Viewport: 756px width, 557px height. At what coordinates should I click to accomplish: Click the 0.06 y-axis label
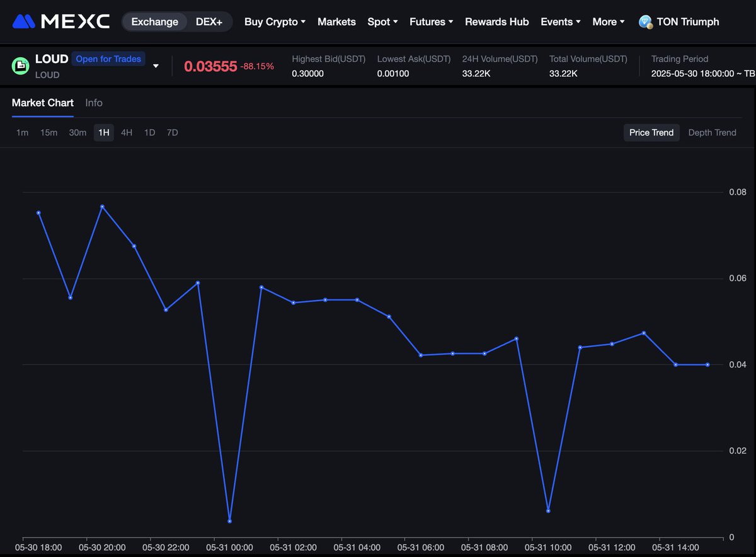(x=737, y=278)
